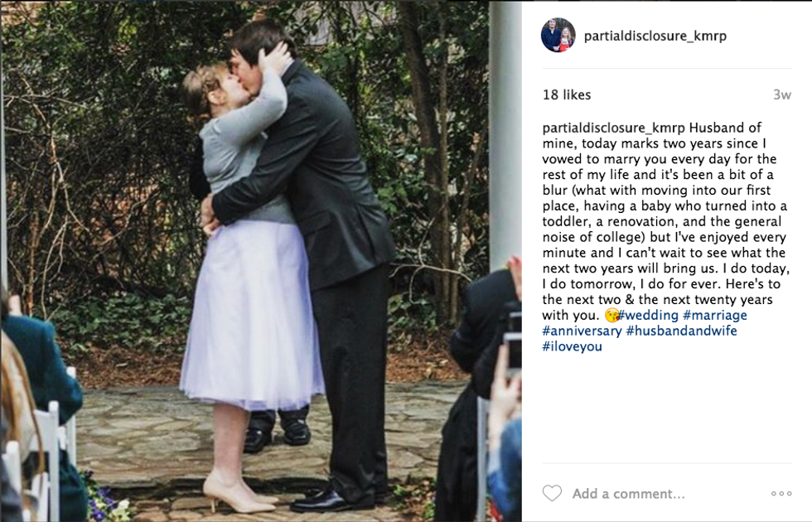
Task: Open the #iloveyou hashtag
Action: click(573, 346)
